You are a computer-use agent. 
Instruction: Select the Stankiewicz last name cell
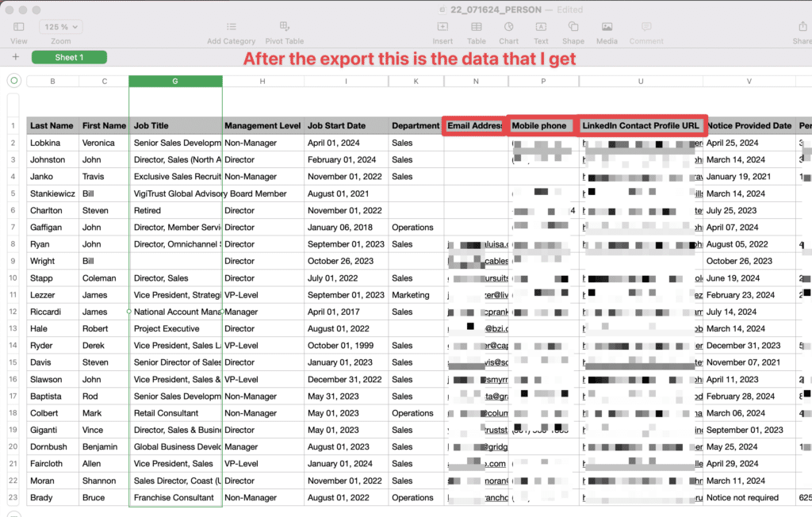coord(53,193)
